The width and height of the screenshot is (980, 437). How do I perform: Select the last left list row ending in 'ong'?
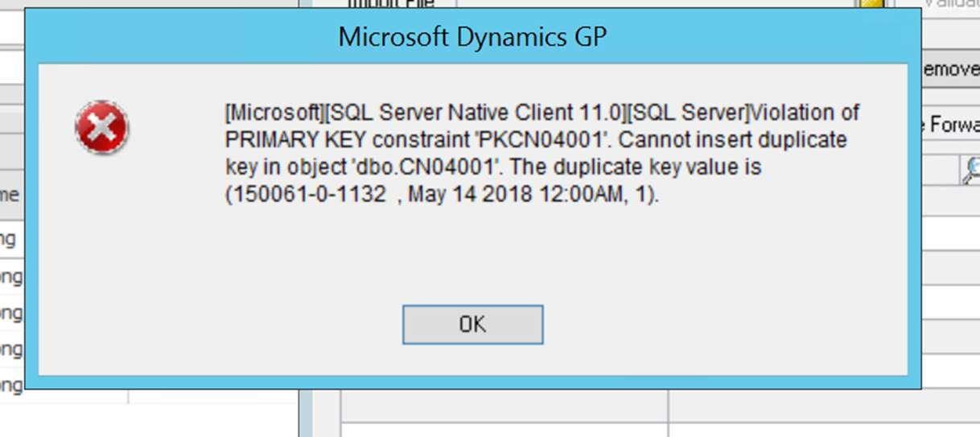[11, 385]
